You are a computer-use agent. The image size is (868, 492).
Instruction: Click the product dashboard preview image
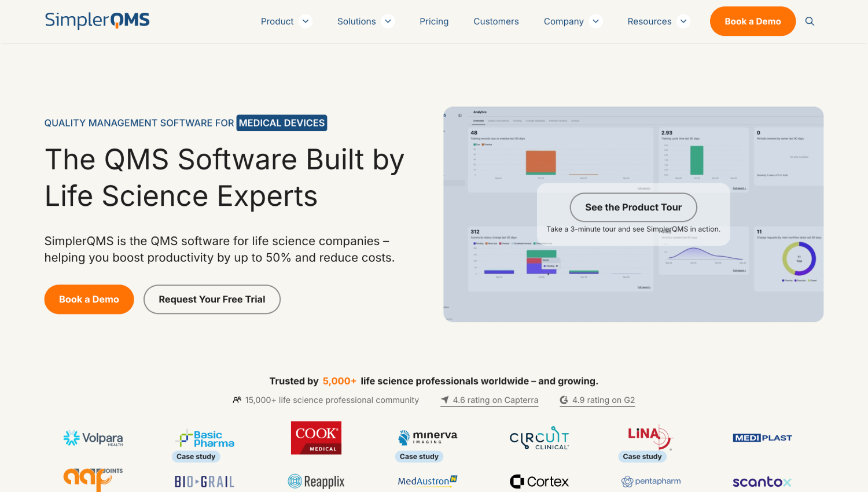634,214
